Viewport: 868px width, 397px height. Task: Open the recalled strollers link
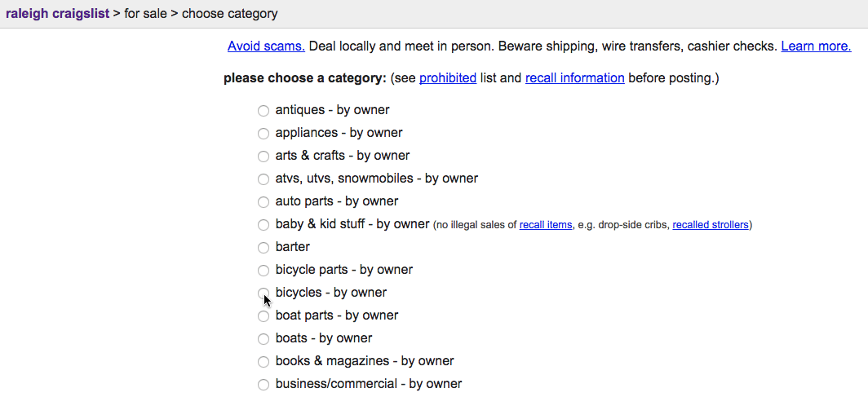coord(711,225)
